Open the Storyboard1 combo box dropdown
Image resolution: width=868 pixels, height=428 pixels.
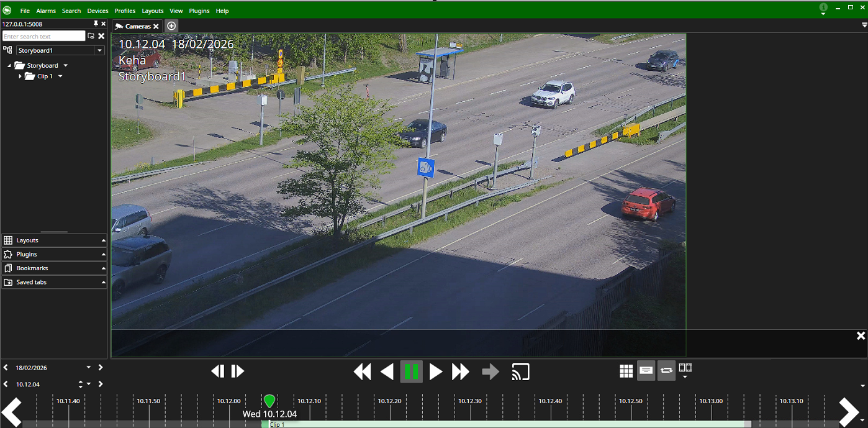click(99, 50)
